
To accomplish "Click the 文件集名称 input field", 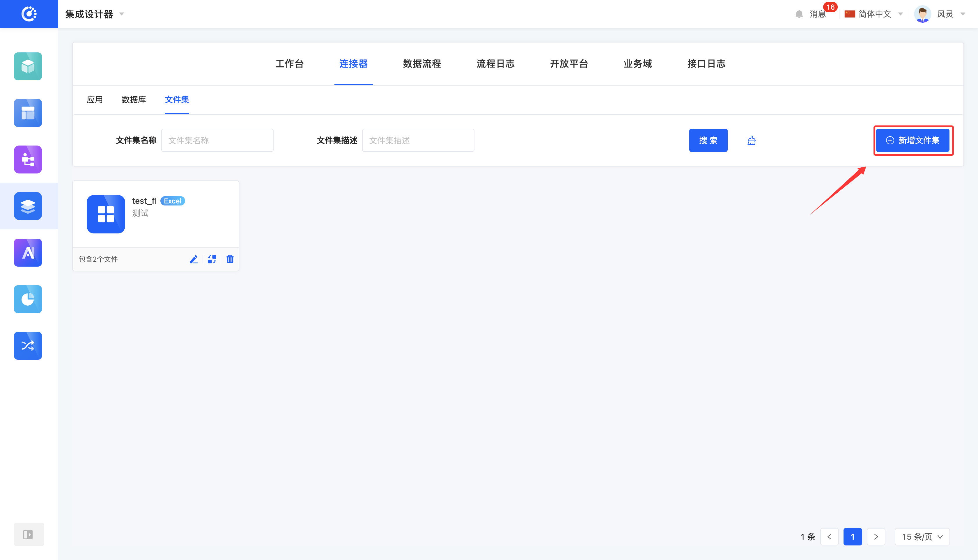I will click(217, 140).
